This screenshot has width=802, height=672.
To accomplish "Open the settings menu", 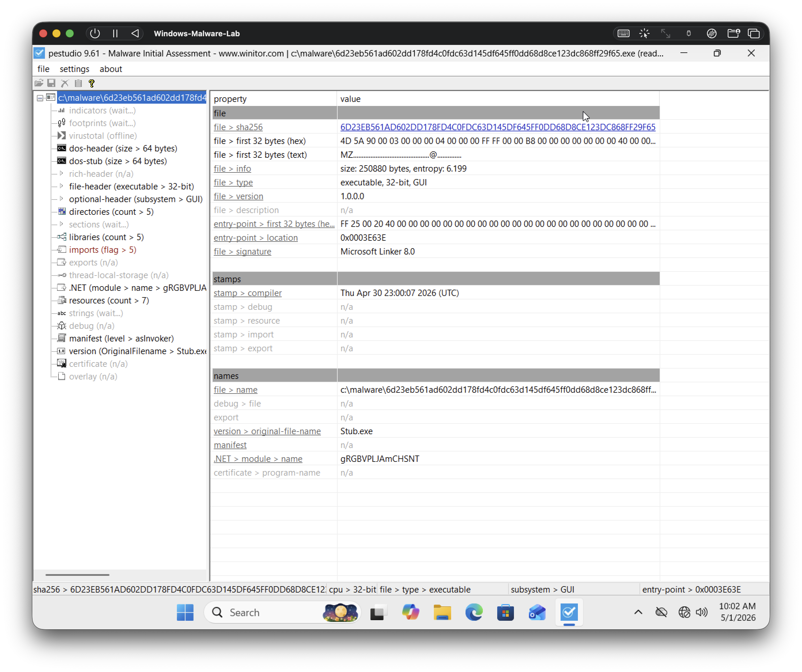I will coord(75,69).
